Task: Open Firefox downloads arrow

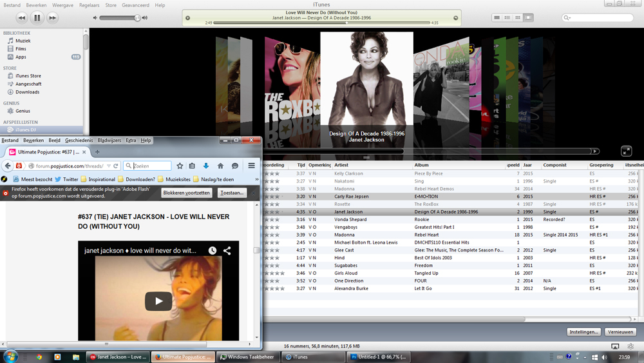Action: coord(206,166)
